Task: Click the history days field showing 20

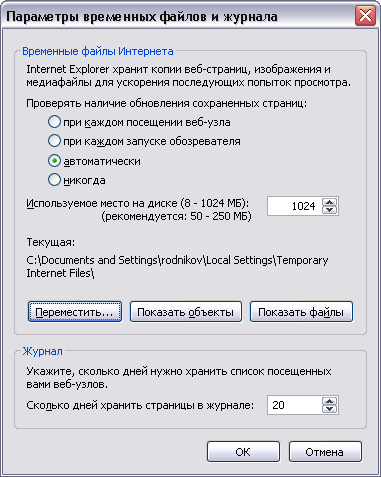Action: click(294, 405)
